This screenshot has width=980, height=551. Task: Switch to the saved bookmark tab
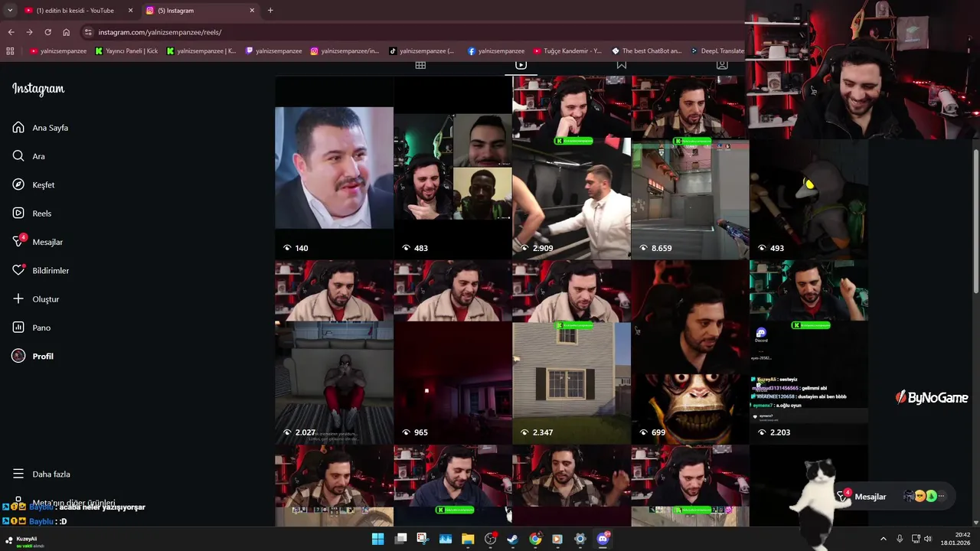coord(622,65)
